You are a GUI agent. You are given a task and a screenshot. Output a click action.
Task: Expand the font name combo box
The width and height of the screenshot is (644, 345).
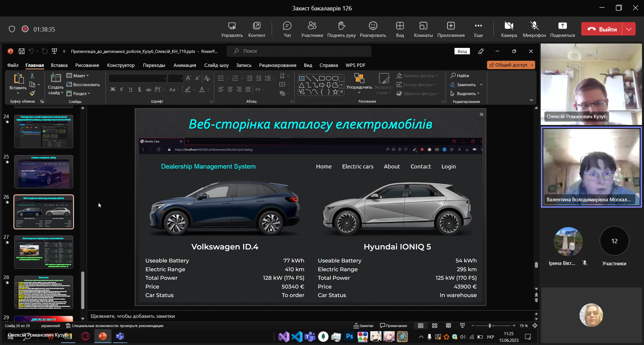point(165,78)
